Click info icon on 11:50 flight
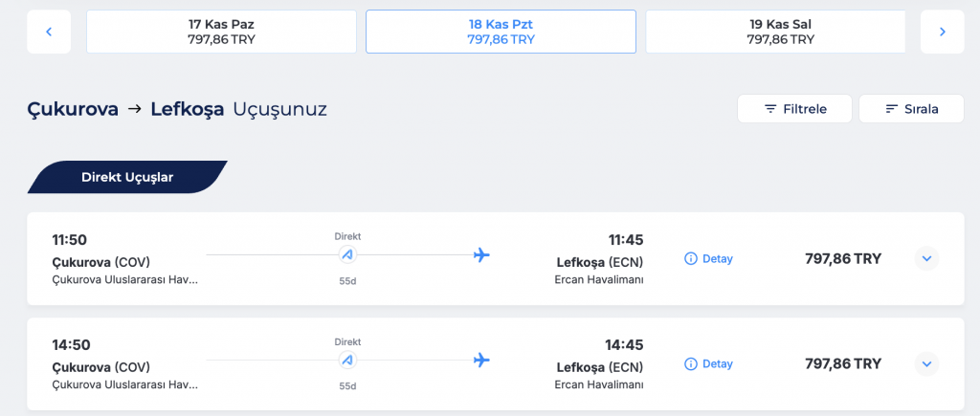The image size is (980, 416). (691, 258)
